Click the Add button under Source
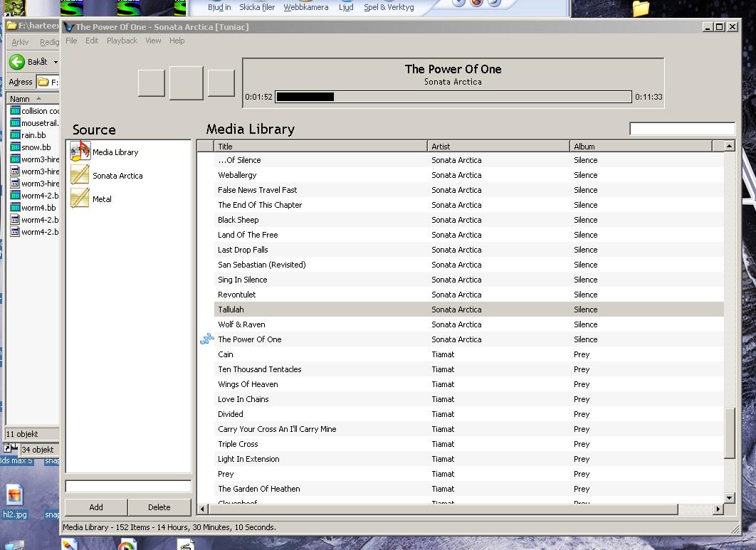Image resolution: width=756 pixels, height=550 pixels. pos(96,507)
